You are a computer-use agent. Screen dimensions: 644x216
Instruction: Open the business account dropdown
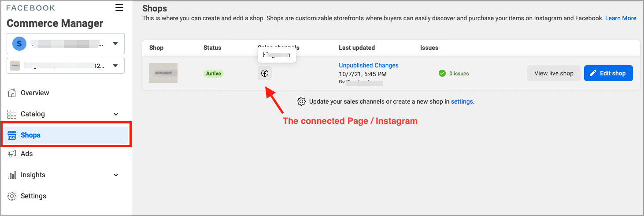coord(66,44)
